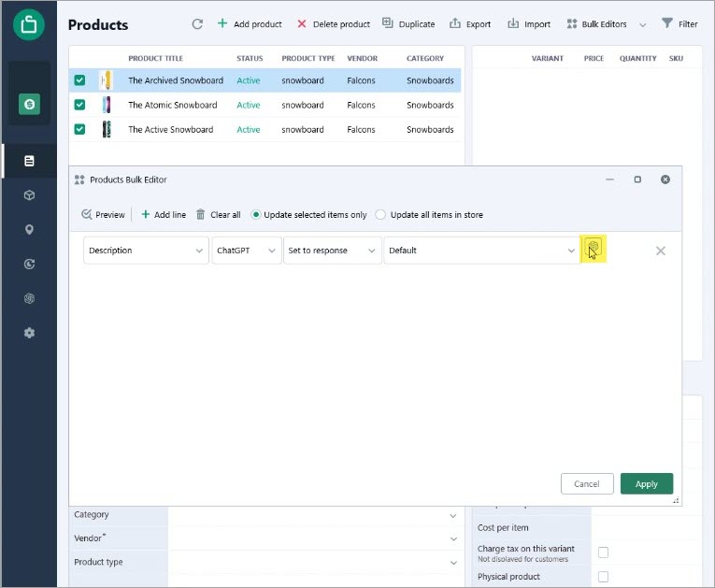Expand the Vendor dropdown

point(453,539)
